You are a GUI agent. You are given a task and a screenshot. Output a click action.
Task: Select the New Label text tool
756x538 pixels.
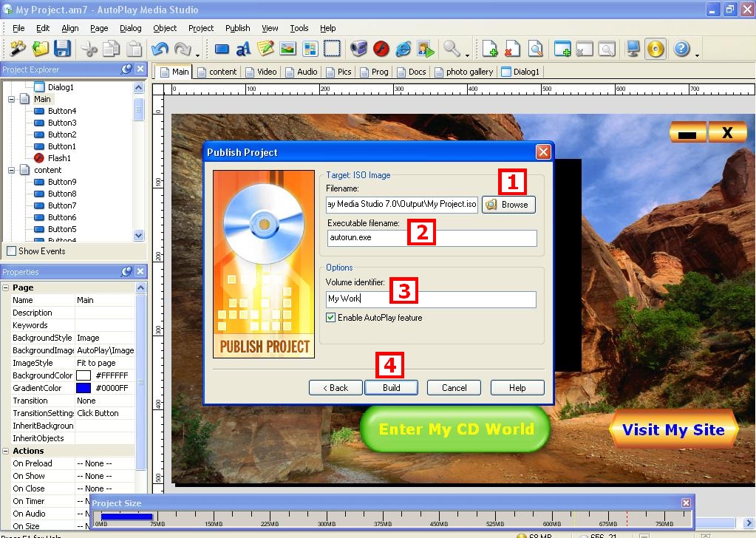[243, 50]
